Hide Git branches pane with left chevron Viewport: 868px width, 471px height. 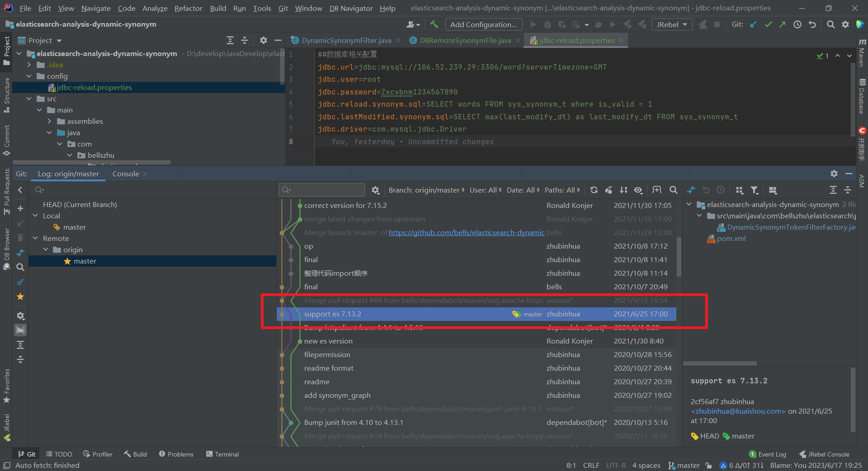20,190
